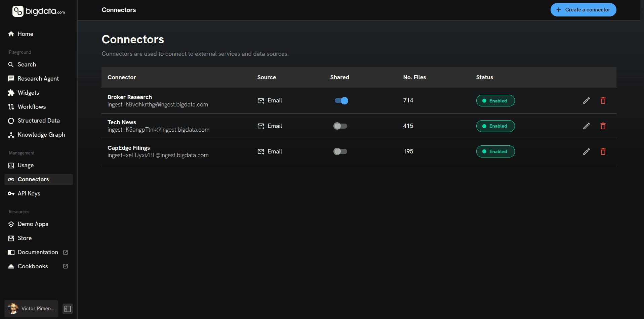Collapse the sidebar panel
644x319 pixels.
pos(68,309)
